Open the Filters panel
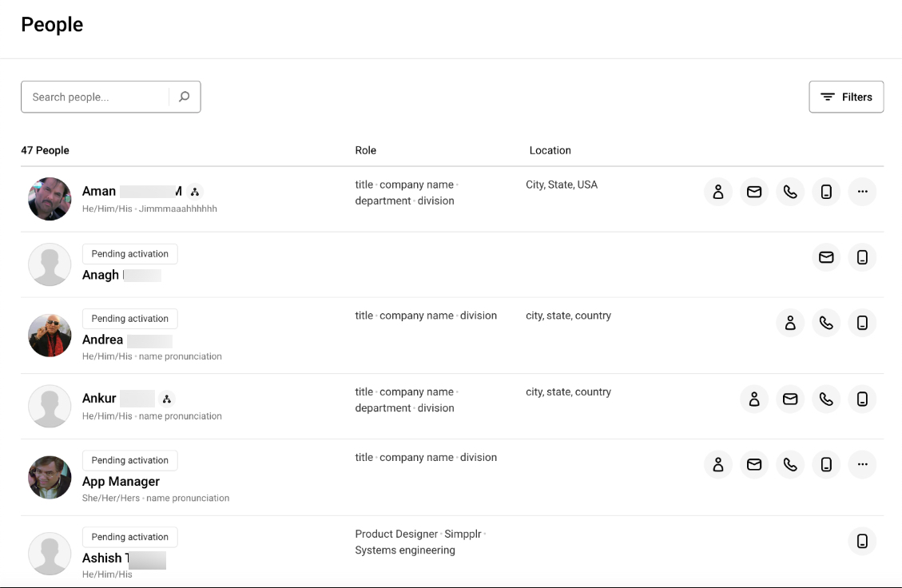902x588 pixels. (846, 96)
